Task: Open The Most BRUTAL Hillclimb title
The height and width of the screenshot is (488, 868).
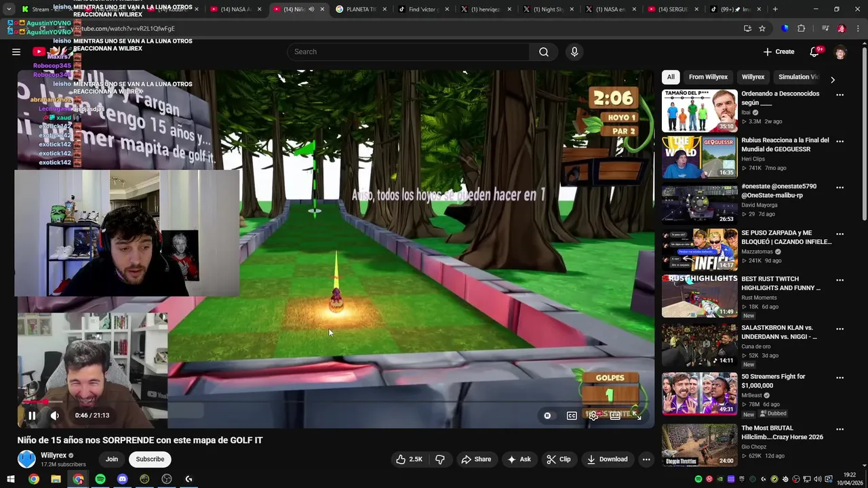Action: pos(782,432)
